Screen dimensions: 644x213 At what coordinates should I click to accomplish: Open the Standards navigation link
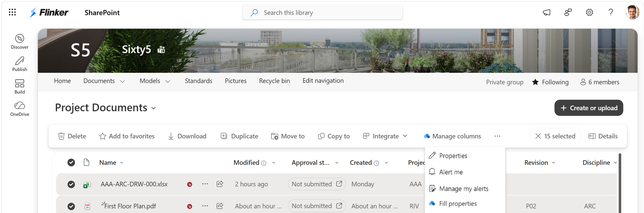(198, 81)
